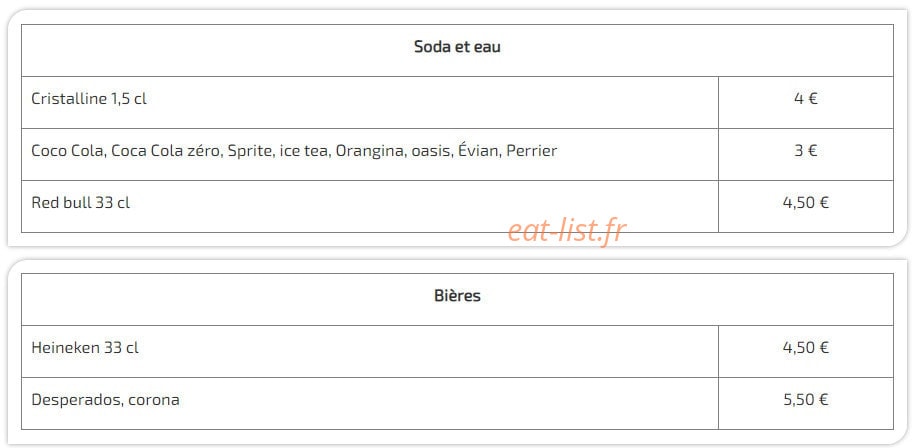The image size is (912, 448).
Task: Open the eat-list.fr watermark link
Action: pos(567,231)
